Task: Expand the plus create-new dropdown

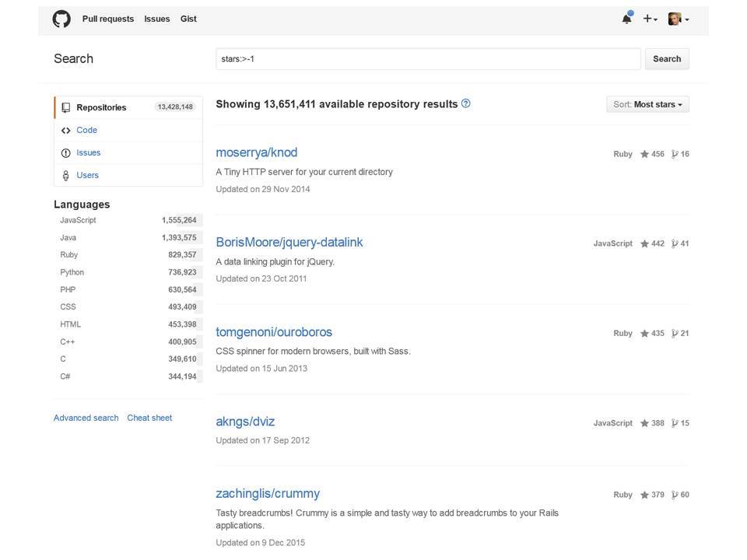Action: pyautogui.click(x=651, y=19)
